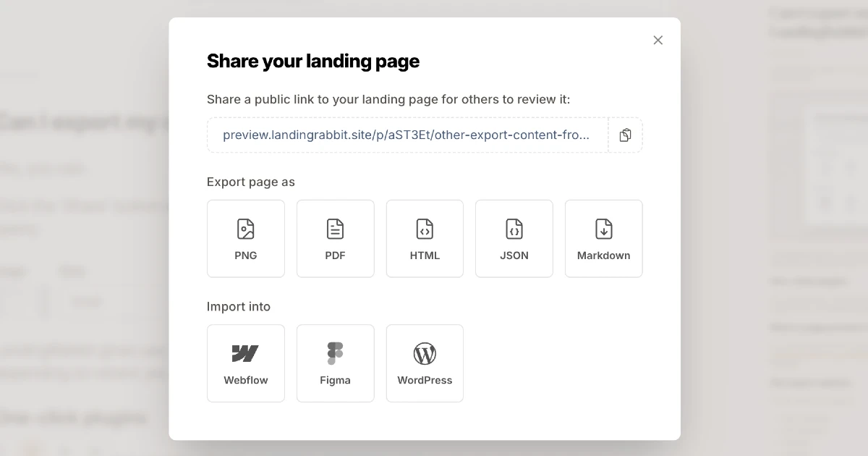This screenshot has width=868, height=456.
Task: Import into Figma via its label
Action: pyautogui.click(x=335, y=380)
